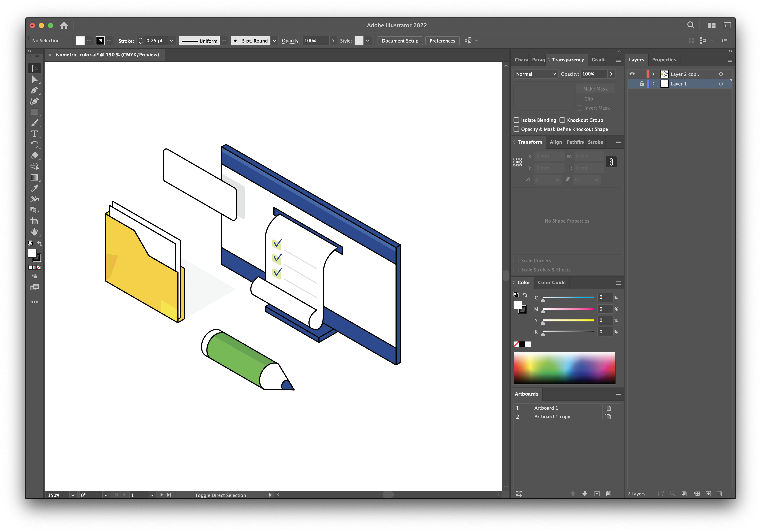Image resolution: width=761 pixels, height=532 pixels.
Task: Open the Normal blending mode dropdown
Action: point(535,74)
